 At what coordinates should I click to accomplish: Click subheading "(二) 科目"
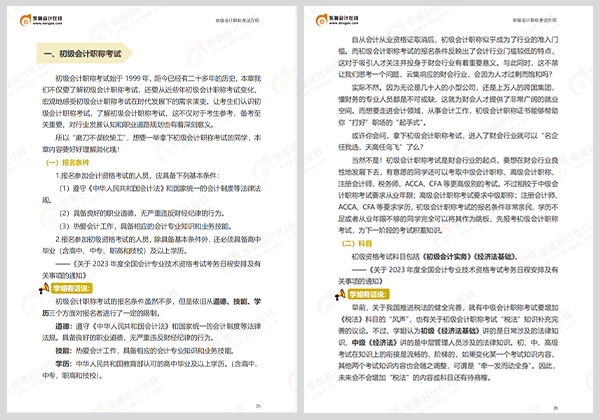[x=357, y=244]
